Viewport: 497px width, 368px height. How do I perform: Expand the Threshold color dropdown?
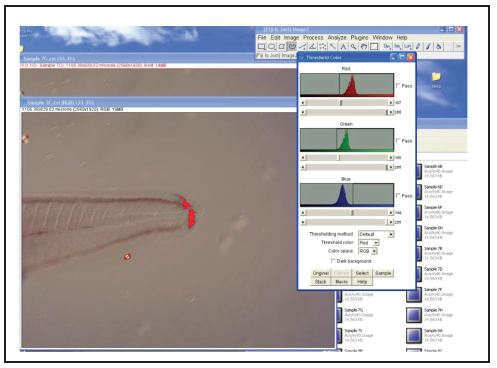[369, 243]
